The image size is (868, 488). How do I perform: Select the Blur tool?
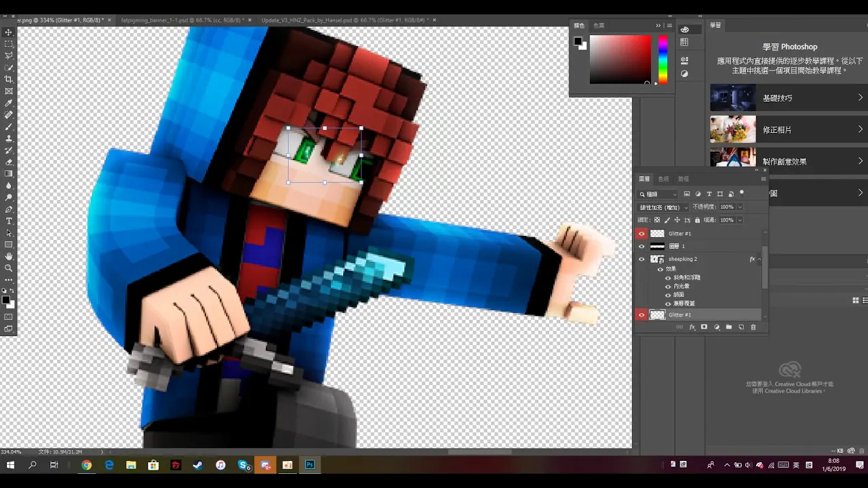tap(9, 185)
